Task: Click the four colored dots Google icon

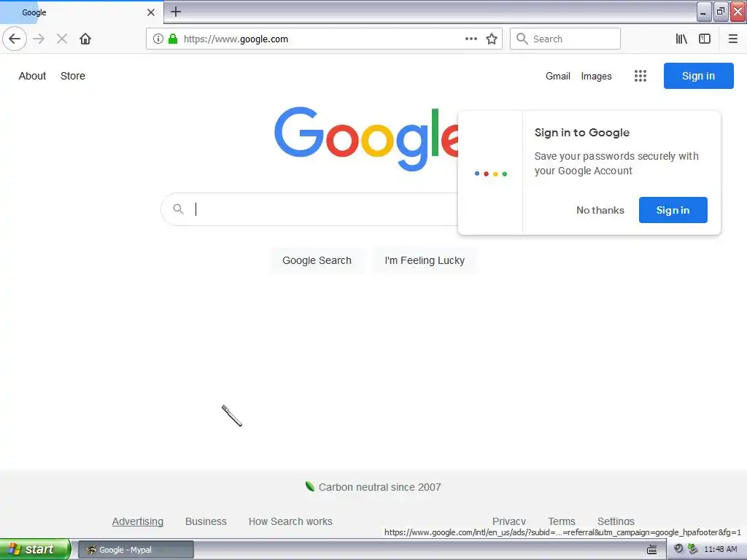Action: [491, 174]
